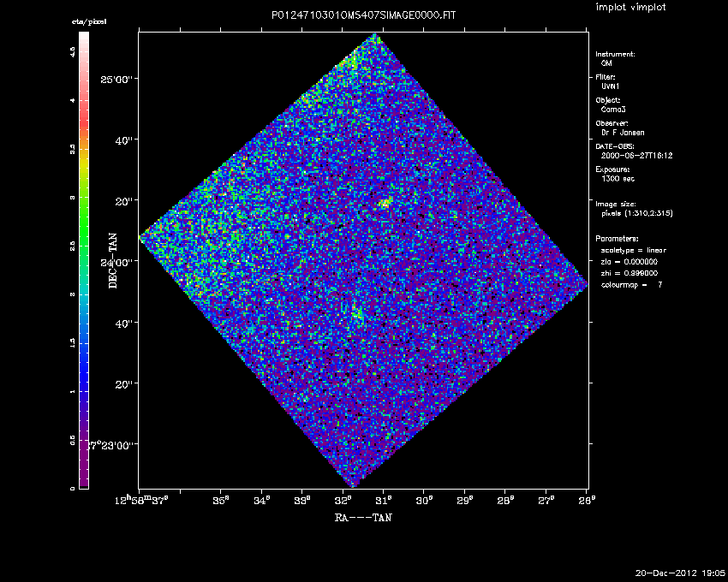Click the Instrument value 'OM'
The image size is (728, 582).
tap(606, 63)
